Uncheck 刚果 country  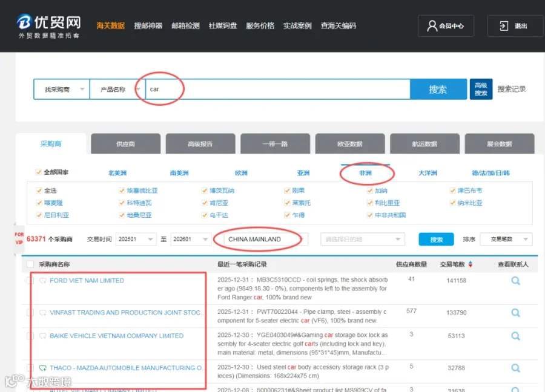(287, 191)
